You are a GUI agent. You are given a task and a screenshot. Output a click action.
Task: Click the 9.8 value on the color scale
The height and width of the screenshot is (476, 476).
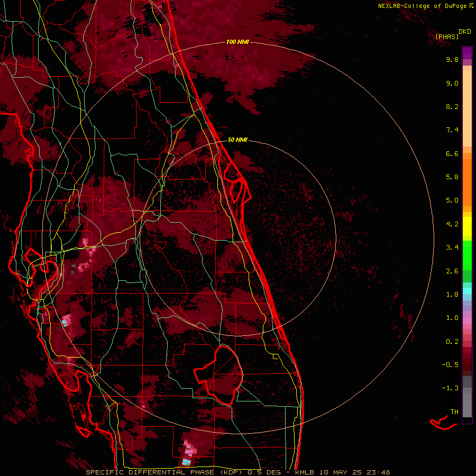click(x=452, y=60)
